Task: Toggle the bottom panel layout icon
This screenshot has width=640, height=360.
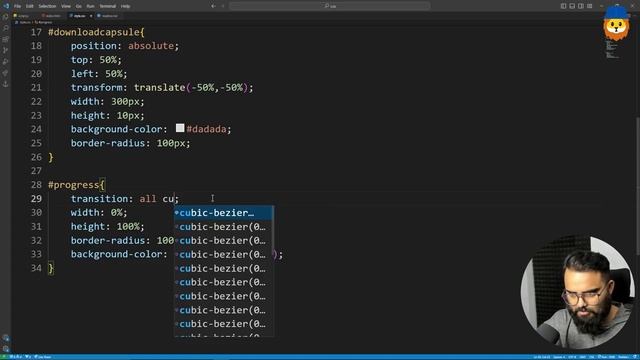Action: (572, 6)
